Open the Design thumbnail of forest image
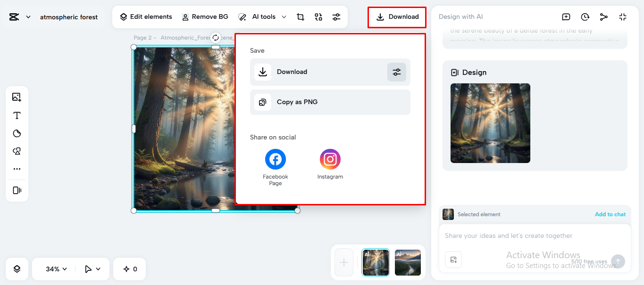Image resolution: width=644 pixels, height=285 pixels. click(490, 123)
